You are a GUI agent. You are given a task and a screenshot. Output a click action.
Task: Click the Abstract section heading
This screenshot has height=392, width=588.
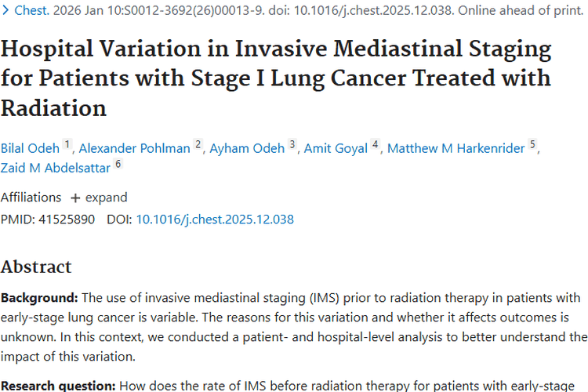[36, 267]
